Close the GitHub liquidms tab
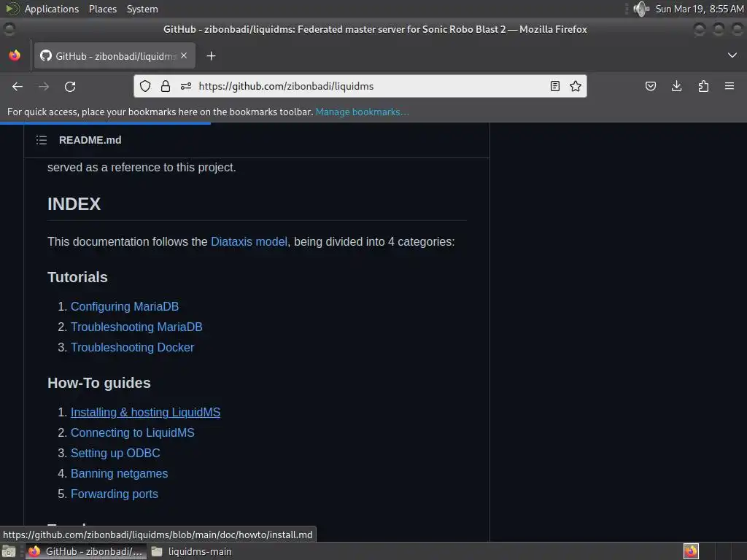The width and height of the screenshot is (747, 560). 184,55
